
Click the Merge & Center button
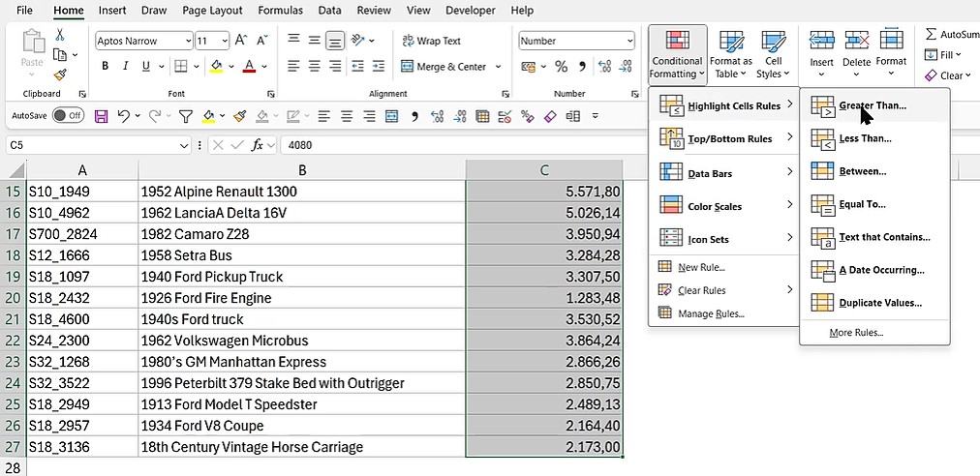click(x=444, y=66)
